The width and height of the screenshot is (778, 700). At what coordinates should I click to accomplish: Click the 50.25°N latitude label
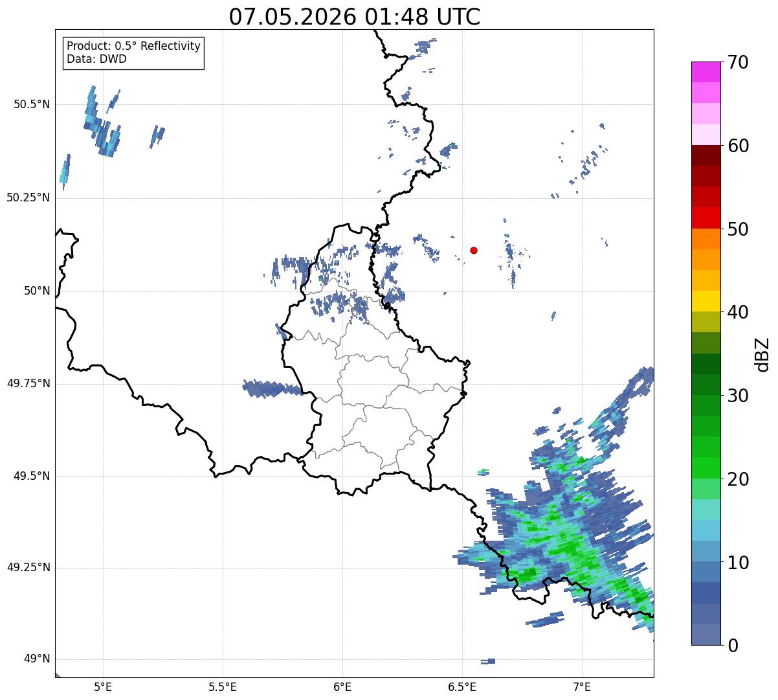click(x=28, y=198)
